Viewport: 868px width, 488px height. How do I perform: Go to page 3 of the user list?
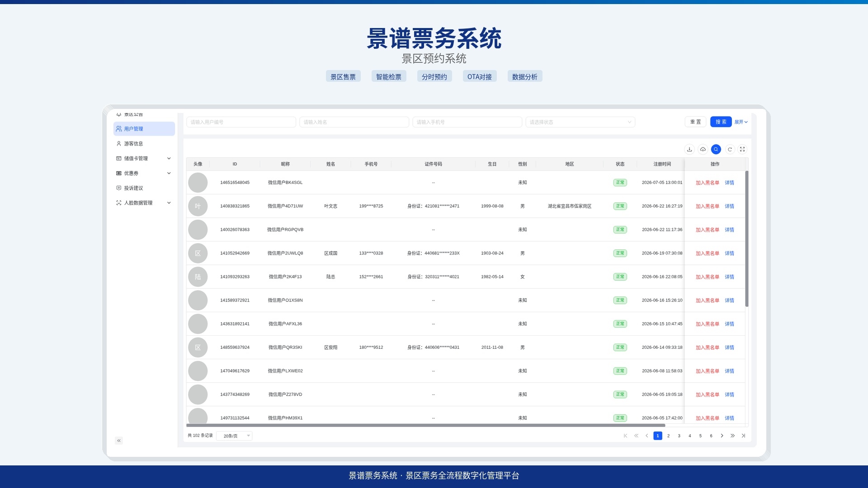pyautogui.click(x=679, y=436)
